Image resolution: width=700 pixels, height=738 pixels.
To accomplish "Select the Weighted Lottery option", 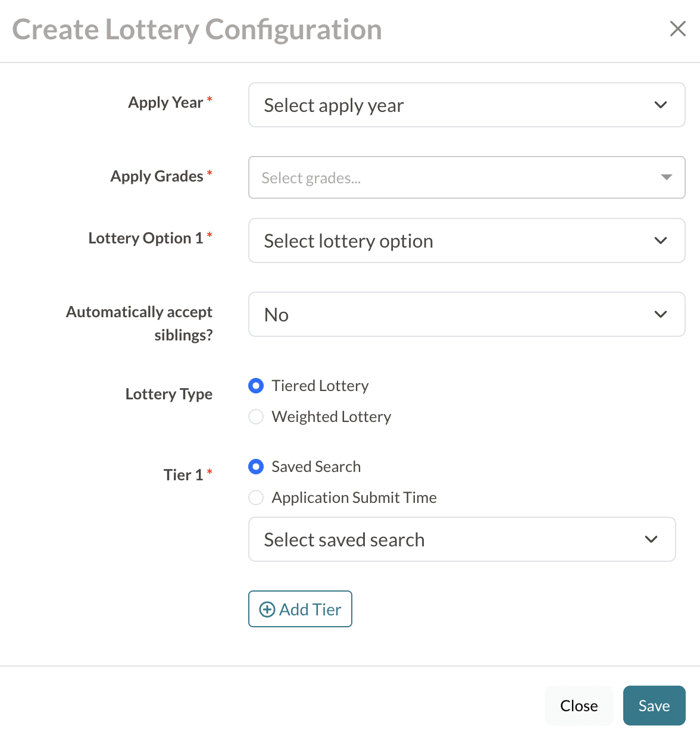I will click(x=256, y=417).
